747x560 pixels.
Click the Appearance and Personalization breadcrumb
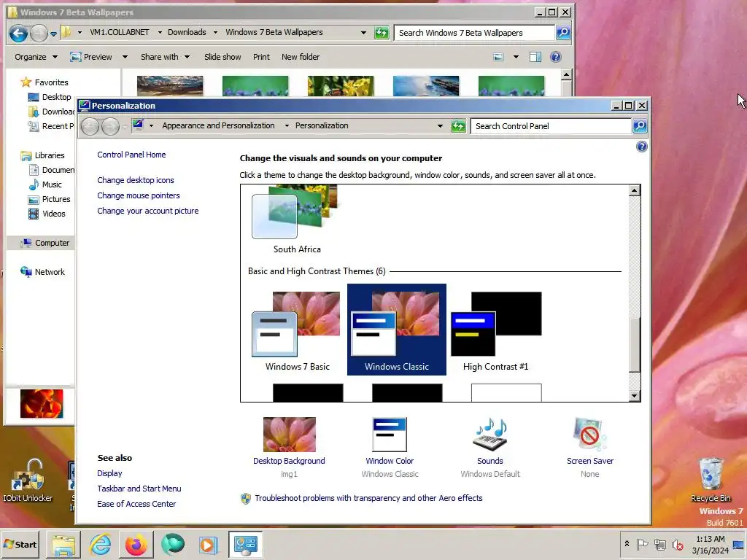218,125
